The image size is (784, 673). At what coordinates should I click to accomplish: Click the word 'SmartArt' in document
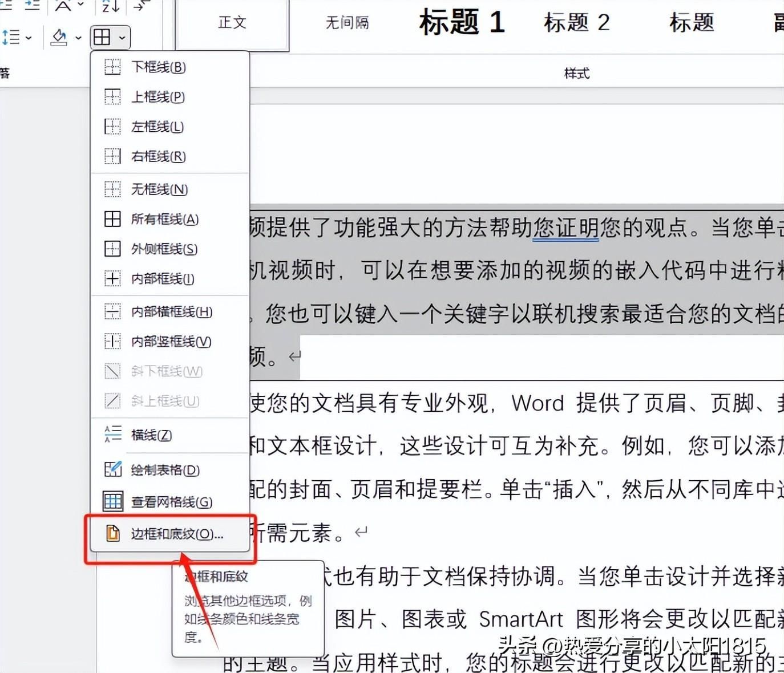[x=521, y=619]
